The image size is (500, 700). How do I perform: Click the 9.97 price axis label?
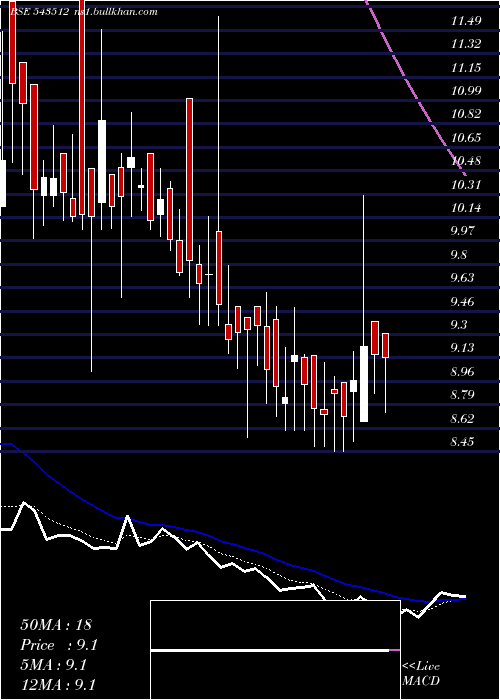[463, 231]
